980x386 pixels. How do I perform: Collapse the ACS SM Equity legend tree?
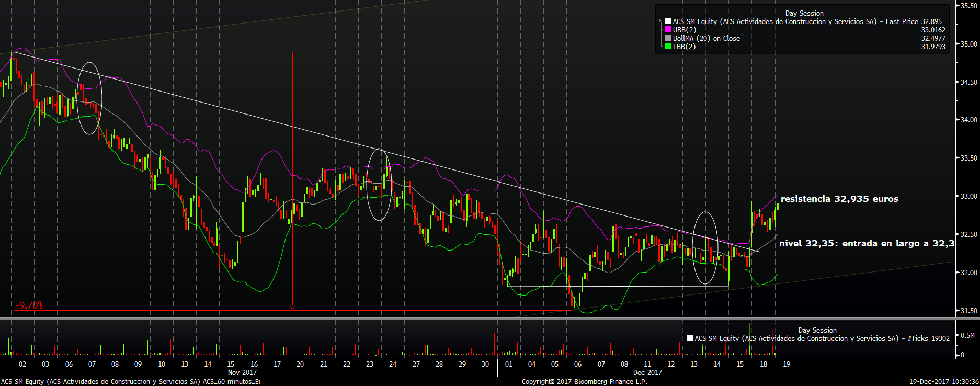click(x=661, y=21)
